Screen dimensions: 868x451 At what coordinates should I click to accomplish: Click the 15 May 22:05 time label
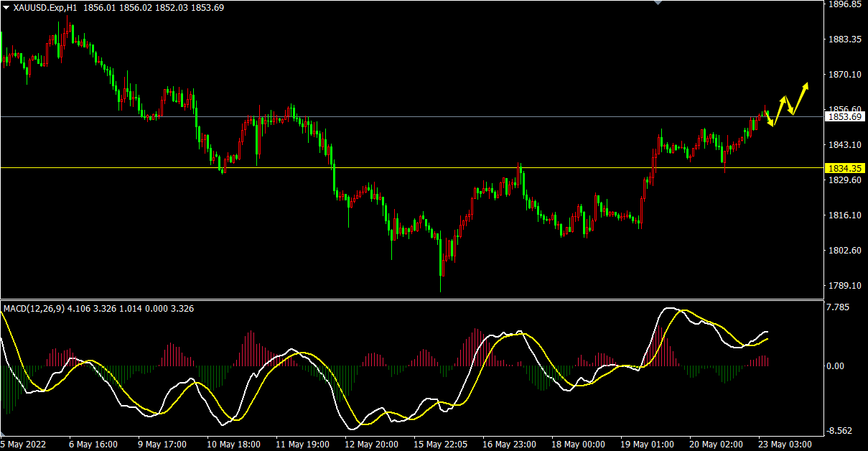tap(438, 445)
